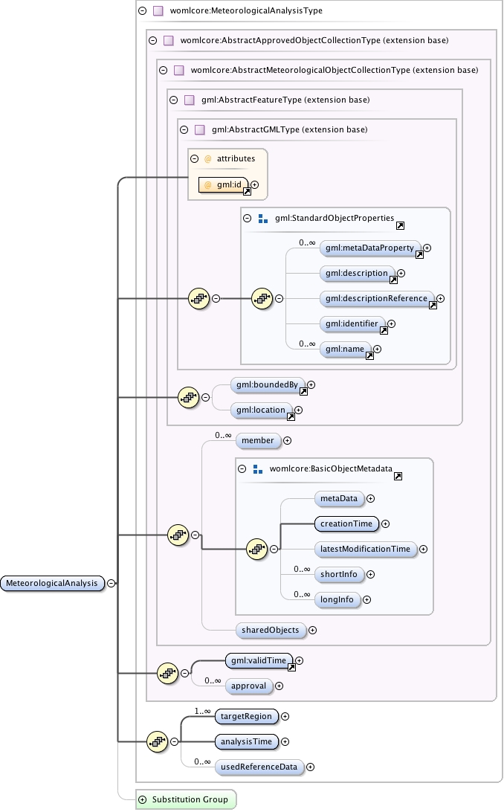
Task: Expand the longInfo element
Action: point(367,599)
